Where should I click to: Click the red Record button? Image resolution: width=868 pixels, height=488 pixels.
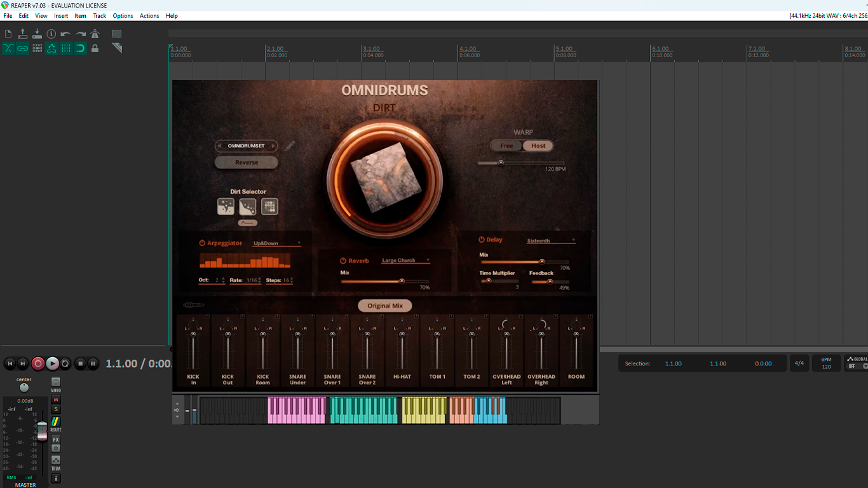38,363
